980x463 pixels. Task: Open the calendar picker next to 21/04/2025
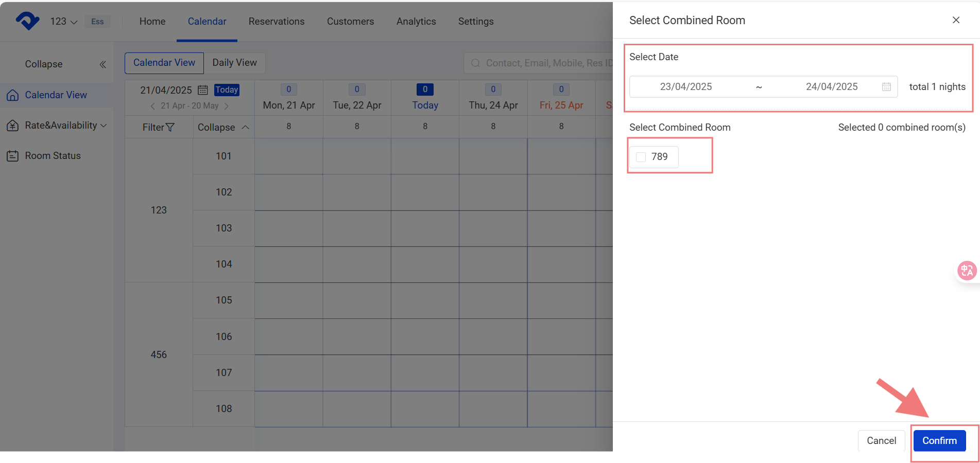point(203,90)
